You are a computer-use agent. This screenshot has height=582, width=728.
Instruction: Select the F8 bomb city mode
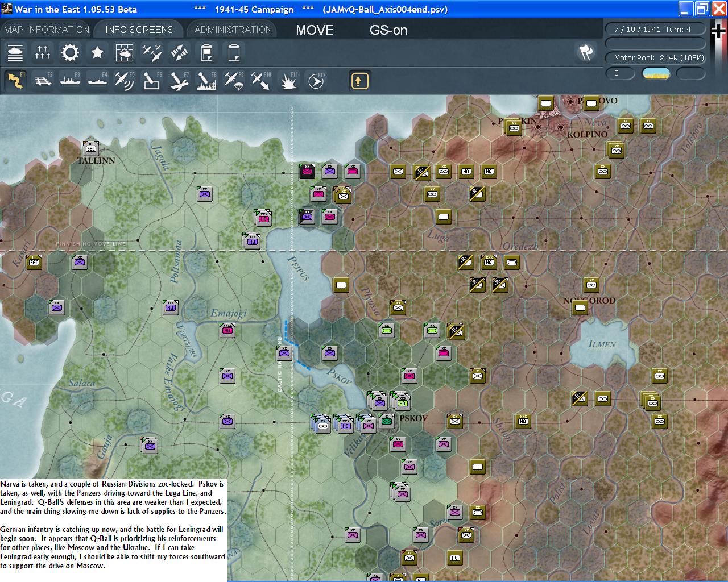pyautogui.click(x=206, y=81)
